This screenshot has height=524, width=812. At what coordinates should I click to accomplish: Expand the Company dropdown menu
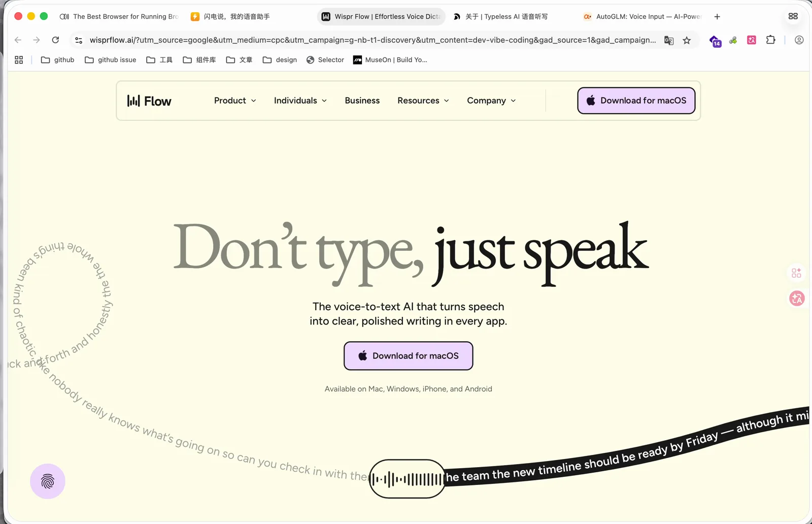[x=491, y=101]
